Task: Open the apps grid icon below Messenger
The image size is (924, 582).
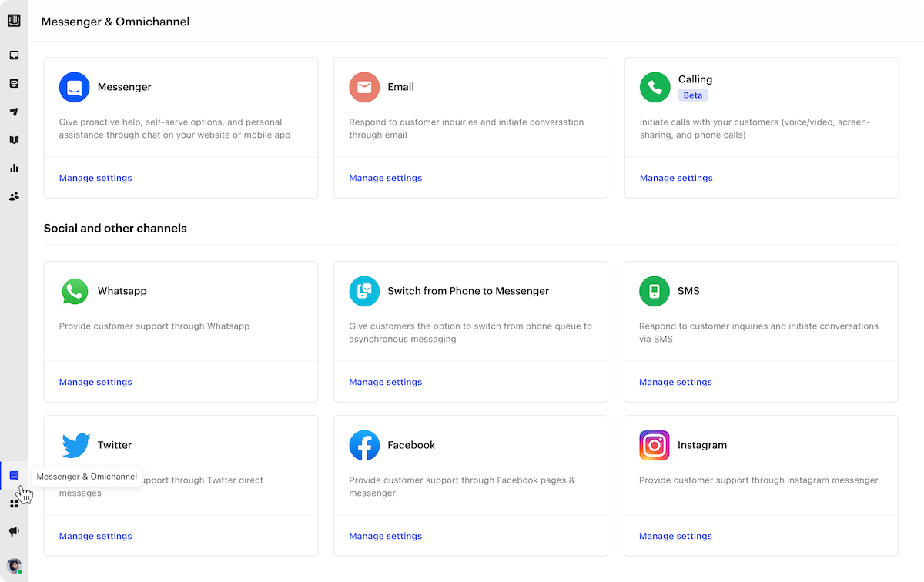Action: click(x=14, y=503)
